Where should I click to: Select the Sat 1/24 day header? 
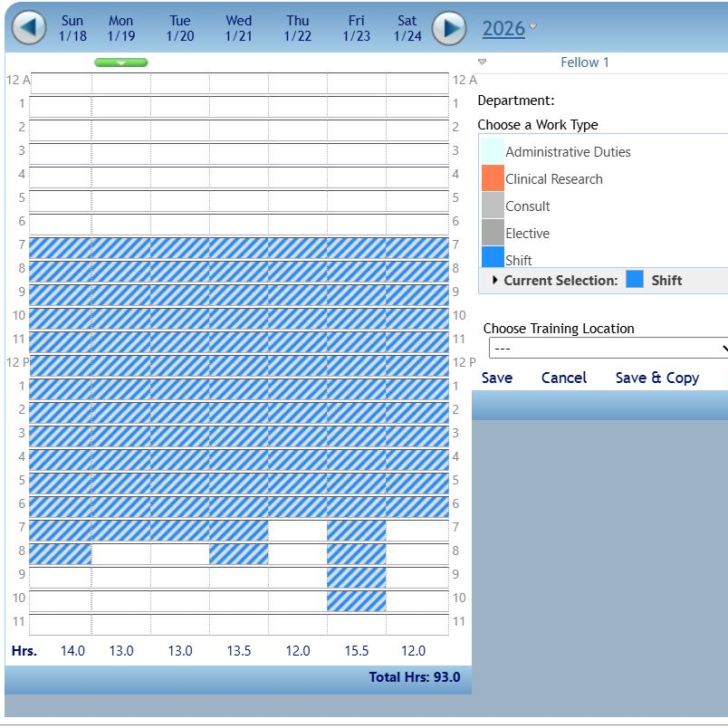[407, 28]
